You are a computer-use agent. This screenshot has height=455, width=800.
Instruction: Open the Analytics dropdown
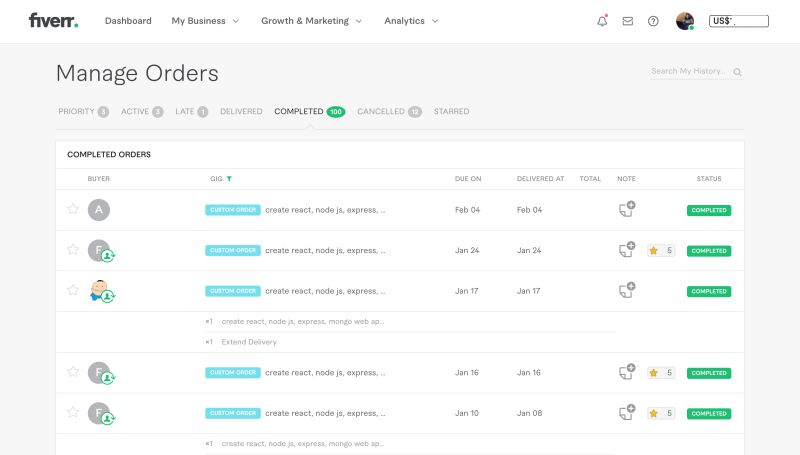[x=411, y=21]
